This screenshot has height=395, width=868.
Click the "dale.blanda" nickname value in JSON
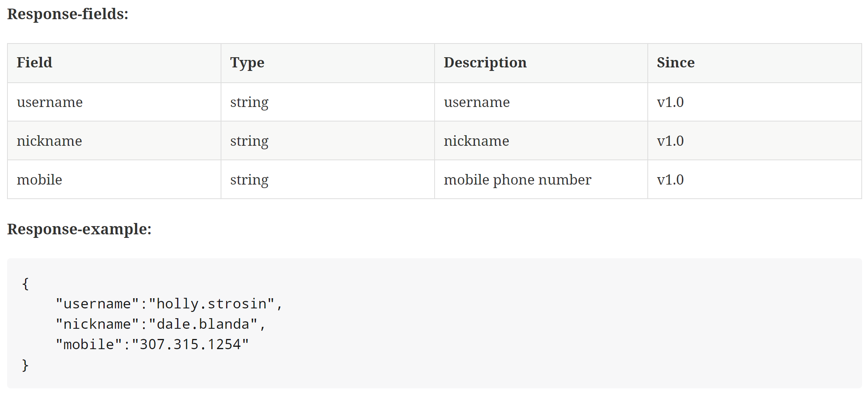point(203,324)
